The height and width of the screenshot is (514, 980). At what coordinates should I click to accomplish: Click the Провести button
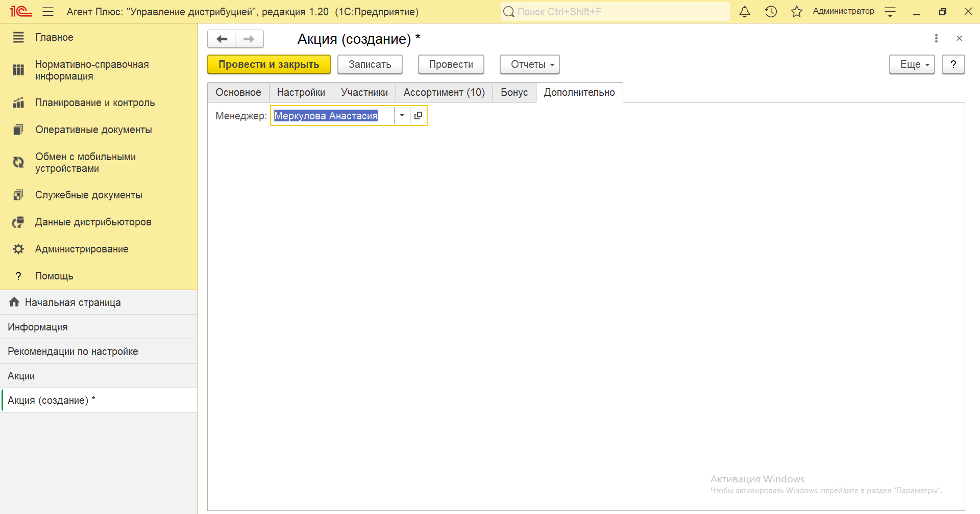pos(451,64)
